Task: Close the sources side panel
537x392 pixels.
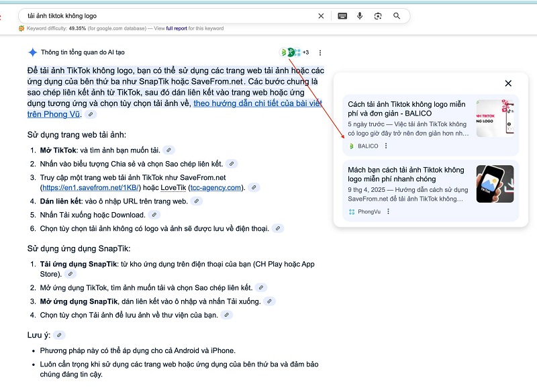Action: 508,83
